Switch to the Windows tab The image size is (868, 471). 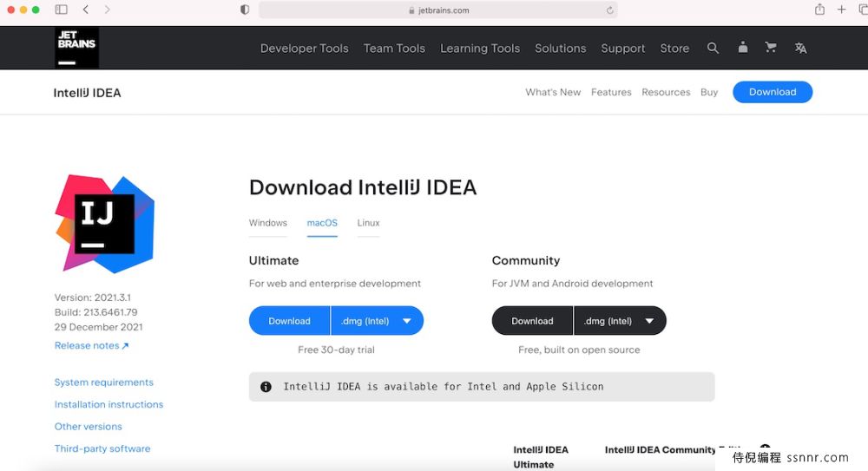click(268, 223)
